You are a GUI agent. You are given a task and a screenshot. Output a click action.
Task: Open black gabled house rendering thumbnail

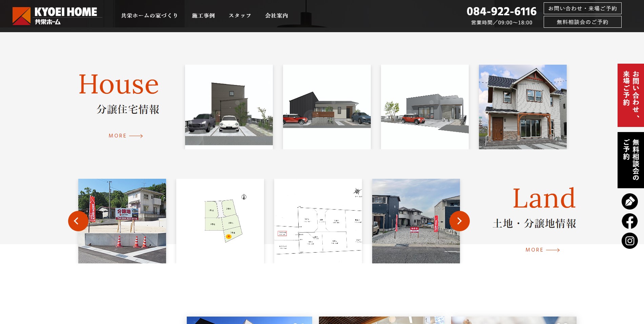pos(327,107)
